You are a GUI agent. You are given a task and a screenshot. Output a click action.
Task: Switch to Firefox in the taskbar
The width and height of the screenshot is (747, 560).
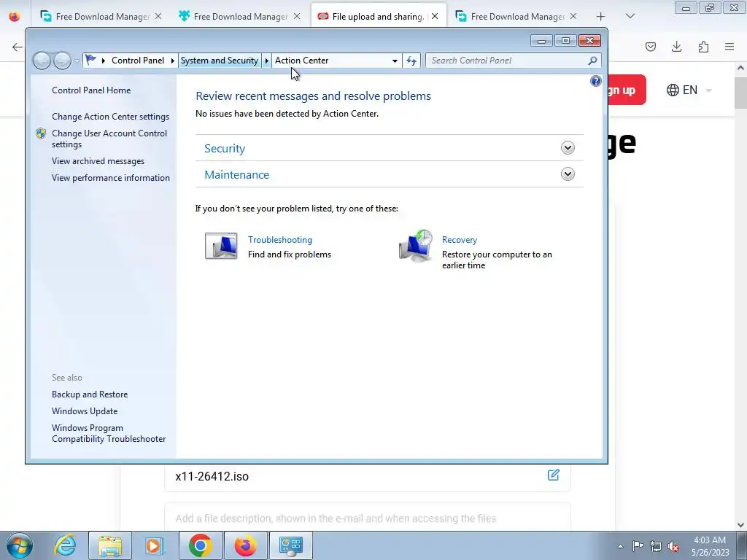pos(245,545)
